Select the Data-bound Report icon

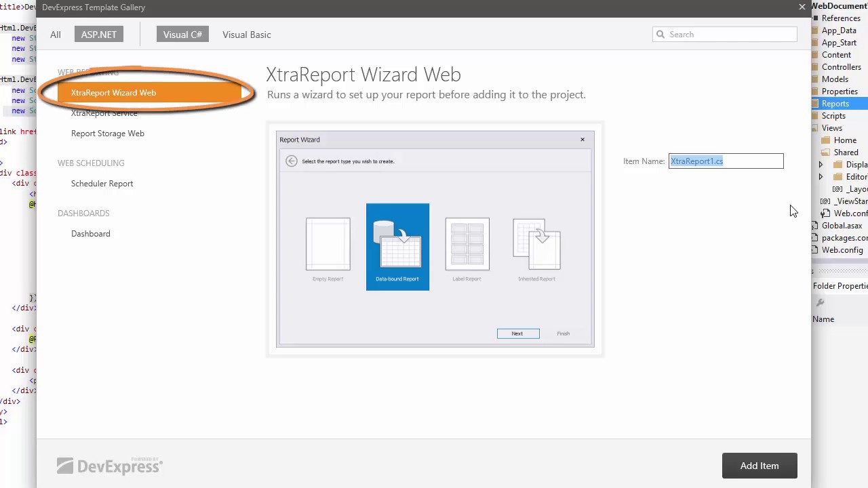tap(397, 247)
